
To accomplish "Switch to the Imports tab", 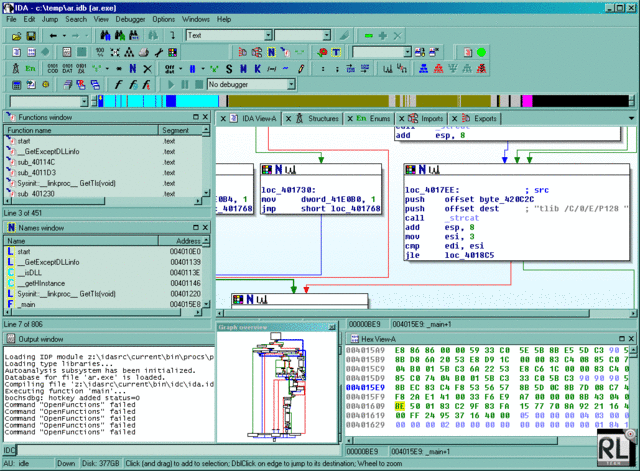I will click(426, 119).
